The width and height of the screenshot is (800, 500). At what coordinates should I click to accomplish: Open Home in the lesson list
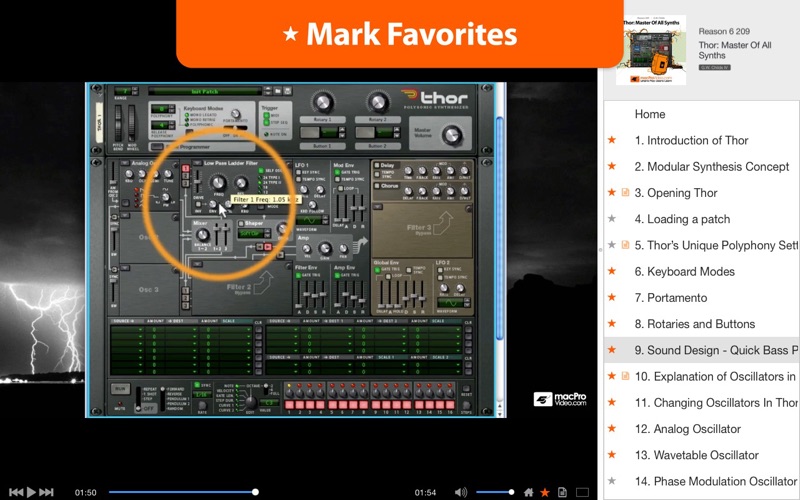(650, 114)
